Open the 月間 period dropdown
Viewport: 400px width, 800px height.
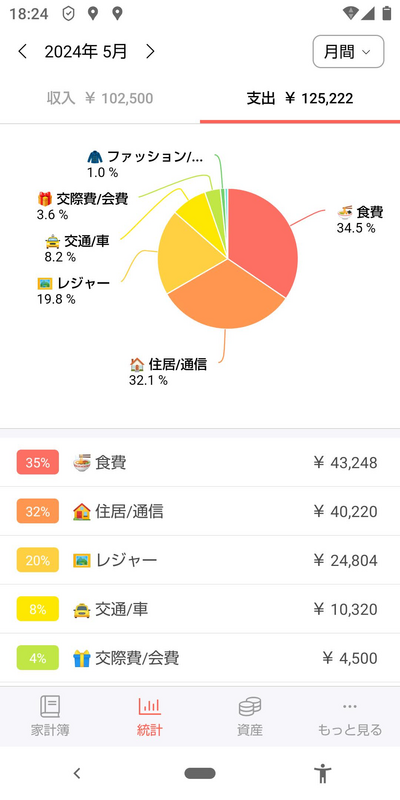(348, 52)
